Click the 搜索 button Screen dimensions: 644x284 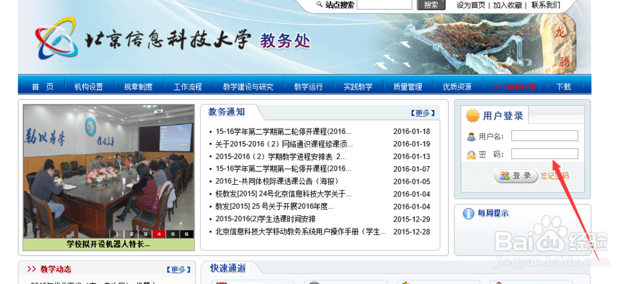(431, 5)
